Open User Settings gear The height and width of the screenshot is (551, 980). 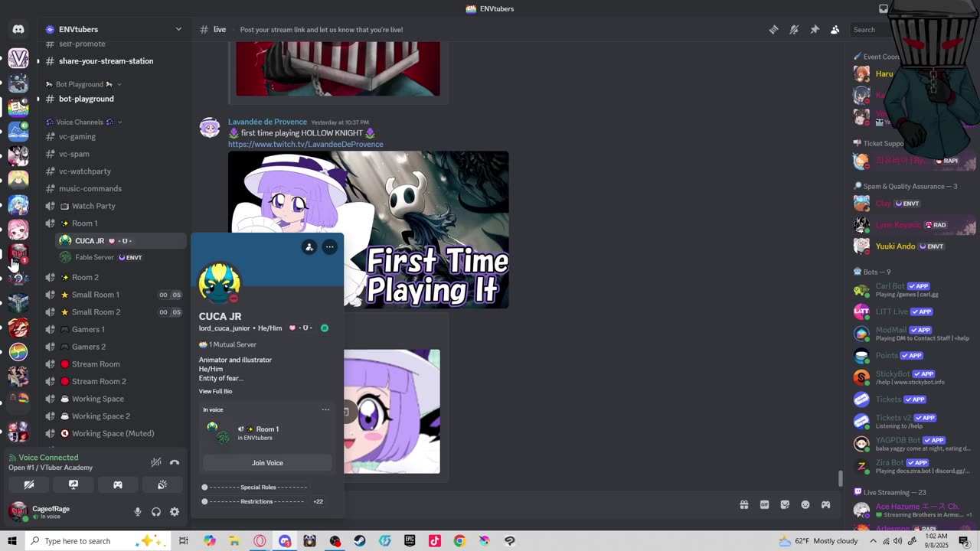(175, 512)
